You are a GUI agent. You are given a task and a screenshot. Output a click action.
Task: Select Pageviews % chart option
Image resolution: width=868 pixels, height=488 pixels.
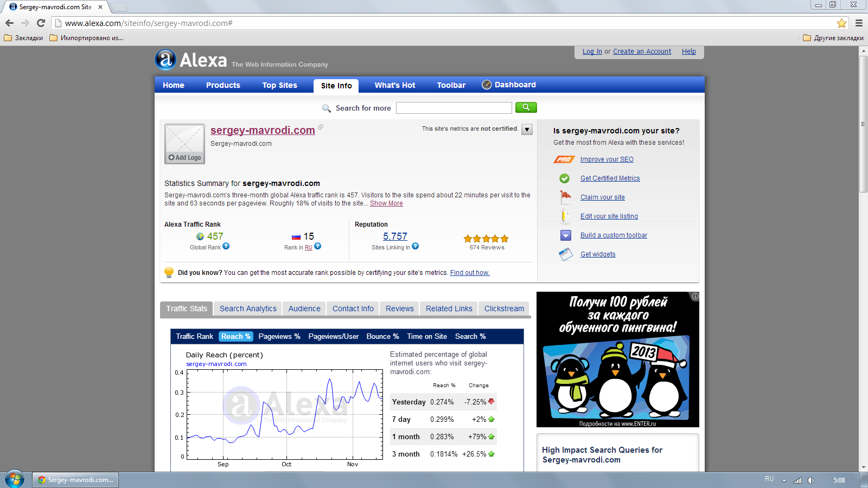(279, 336)
